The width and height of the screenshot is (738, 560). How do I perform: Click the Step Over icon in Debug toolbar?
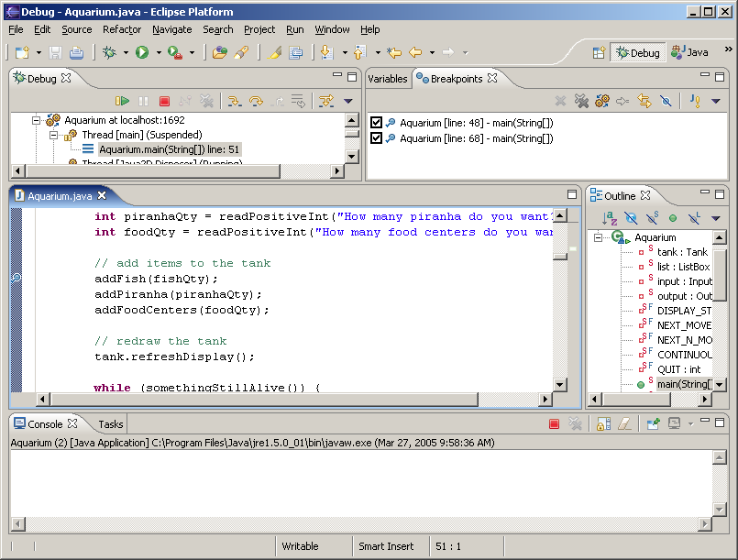pyautogui.click(x=256, y=102)
